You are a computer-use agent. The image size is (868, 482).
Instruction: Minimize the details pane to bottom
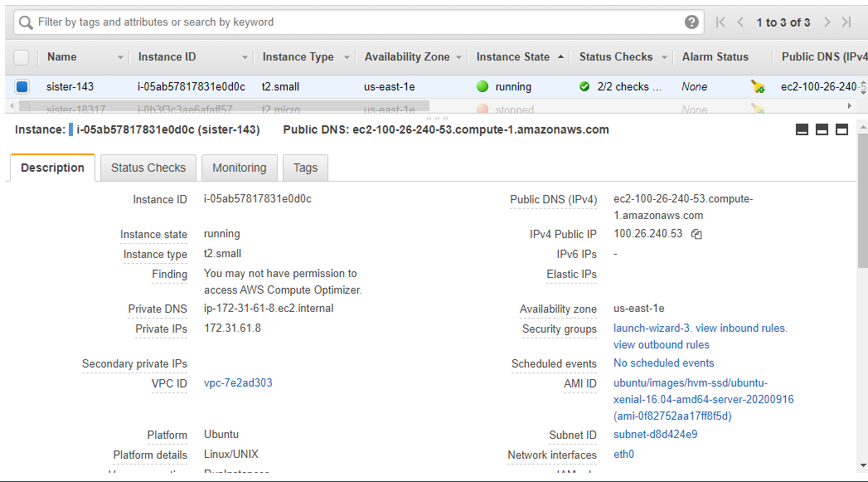[802, 129]
